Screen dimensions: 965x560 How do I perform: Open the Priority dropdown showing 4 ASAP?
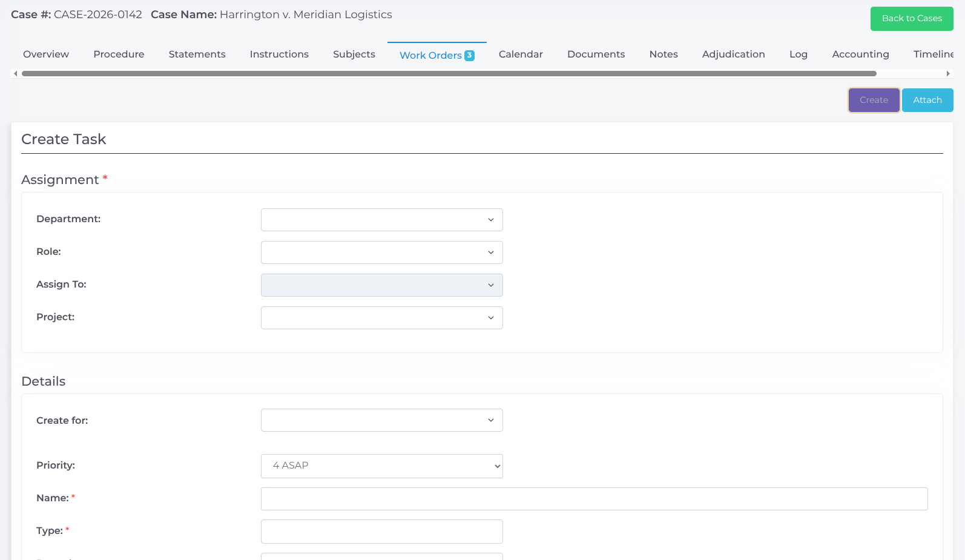tap(382, 466)
